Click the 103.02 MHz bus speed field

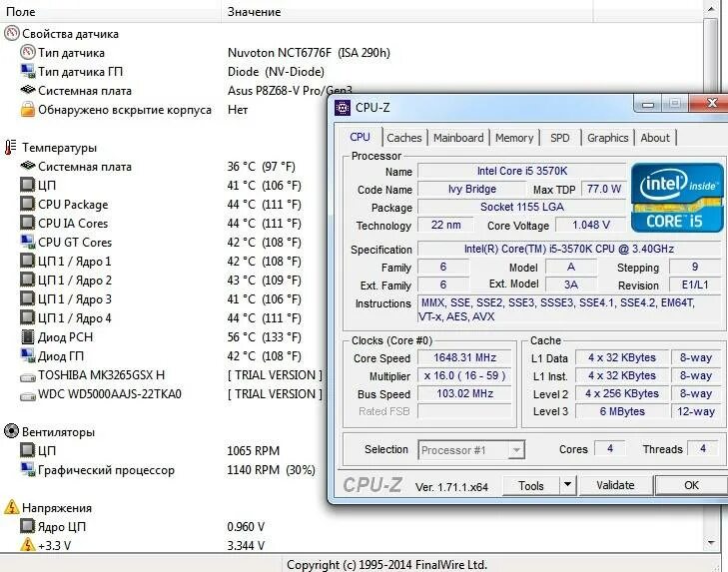(464, 393)
